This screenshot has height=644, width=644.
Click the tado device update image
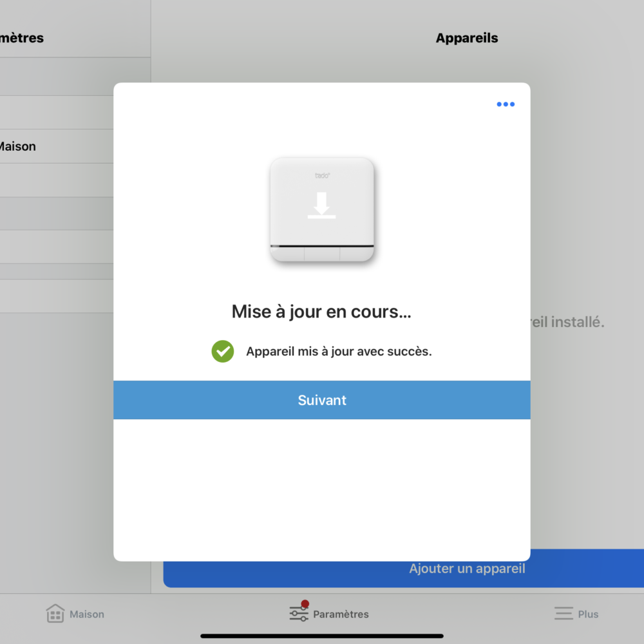click(x=321, y=209)
